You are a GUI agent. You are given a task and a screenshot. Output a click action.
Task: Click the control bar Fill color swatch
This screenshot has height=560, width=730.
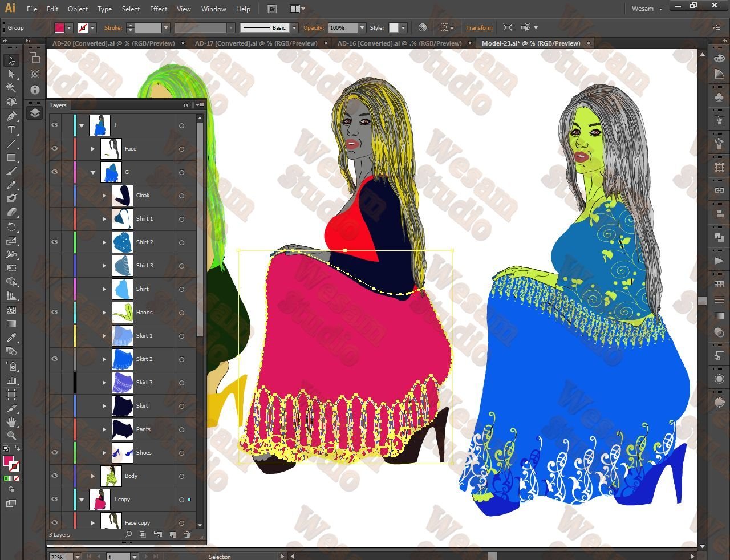tap(59, 27)
